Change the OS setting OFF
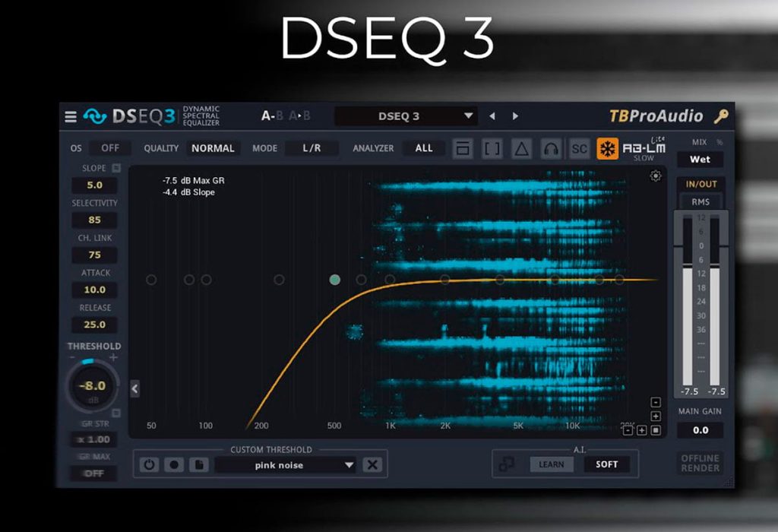Image resolution: width=778 pixels, height=532 pixels. coord(109,148)
